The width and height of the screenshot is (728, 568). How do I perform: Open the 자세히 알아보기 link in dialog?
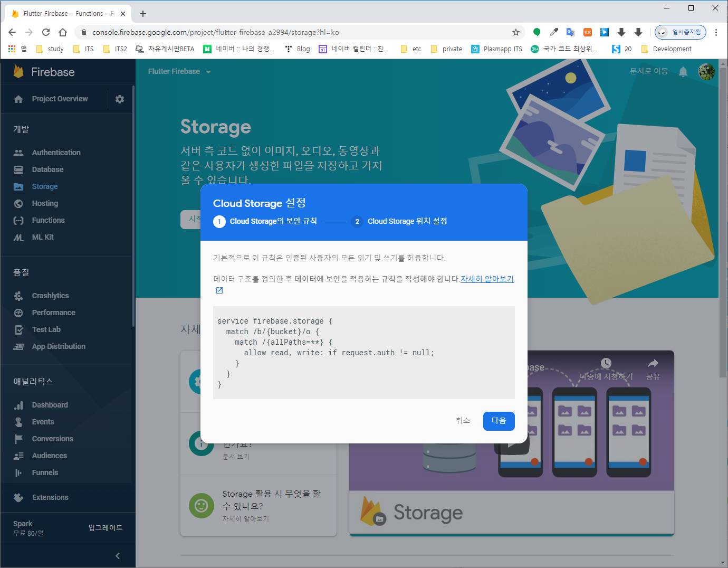point(487,279)
